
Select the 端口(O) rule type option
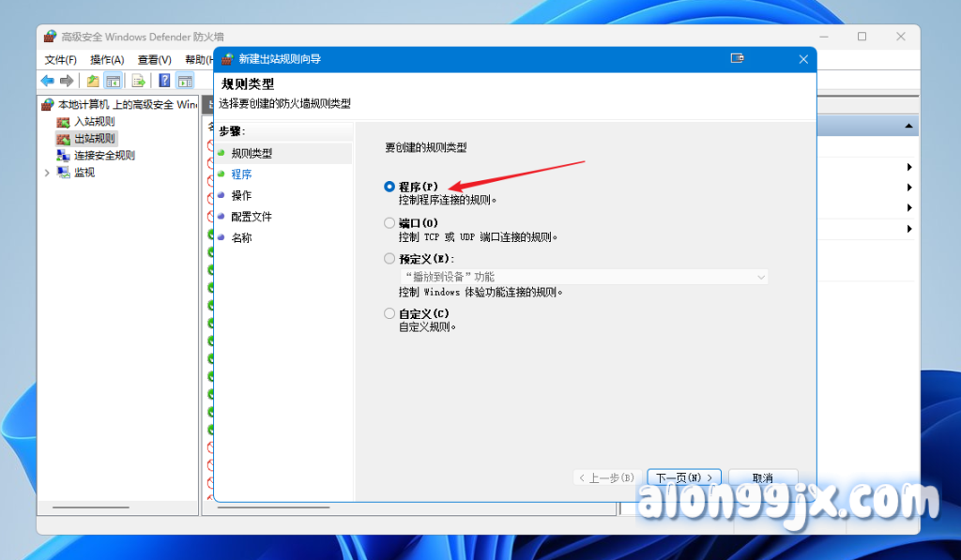point(389,223)
